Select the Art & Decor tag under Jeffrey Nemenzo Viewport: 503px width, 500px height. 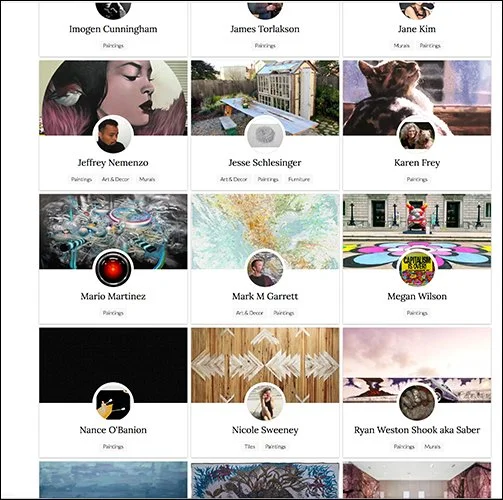click(115, 179)
